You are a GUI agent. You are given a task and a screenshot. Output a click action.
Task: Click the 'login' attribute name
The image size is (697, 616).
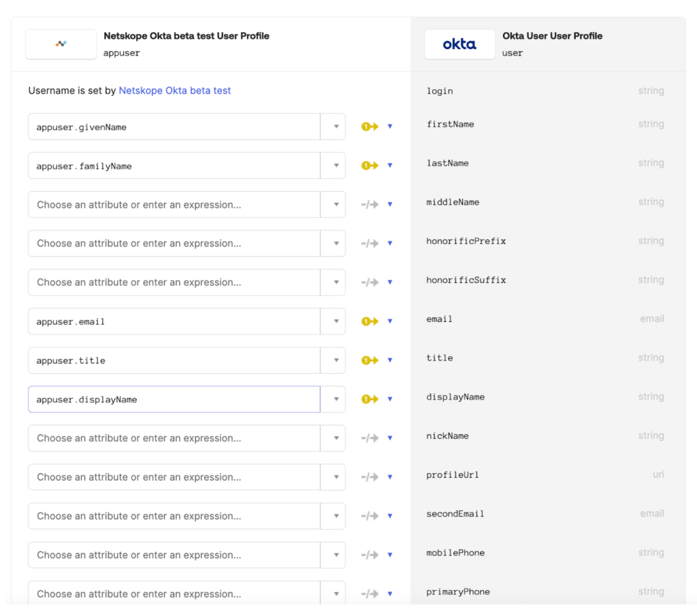point(440,91)
